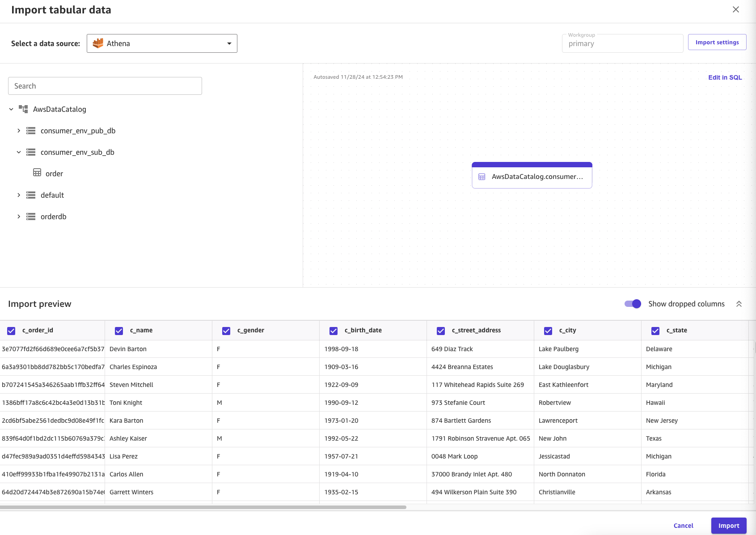Click the city 'East Kathleenfort'

(x=563, y=385)
